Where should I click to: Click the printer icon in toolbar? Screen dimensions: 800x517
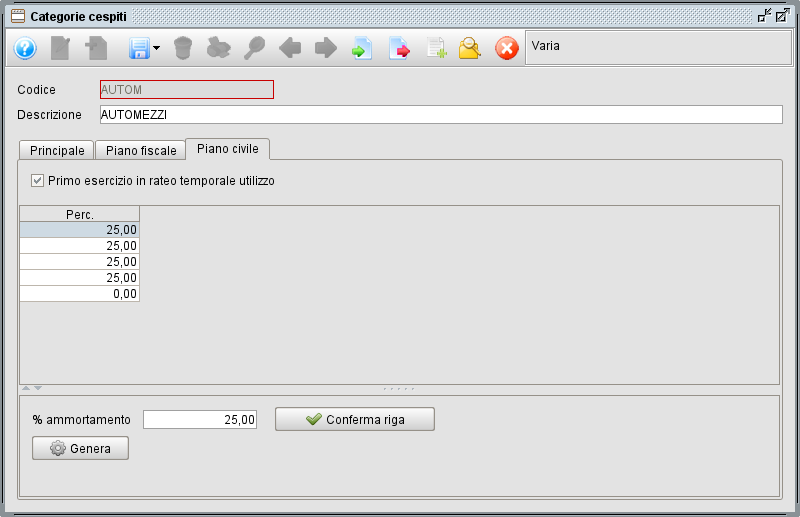point(218,48)
